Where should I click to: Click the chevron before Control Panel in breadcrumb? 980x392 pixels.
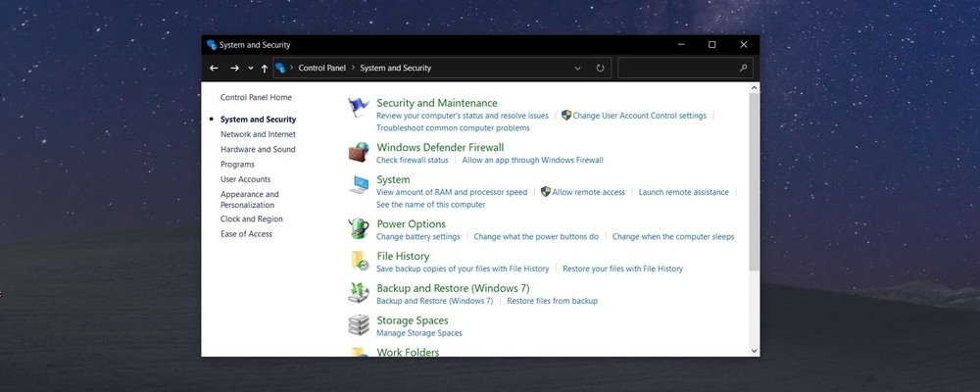pyautogui.click(x=292, y=68)
